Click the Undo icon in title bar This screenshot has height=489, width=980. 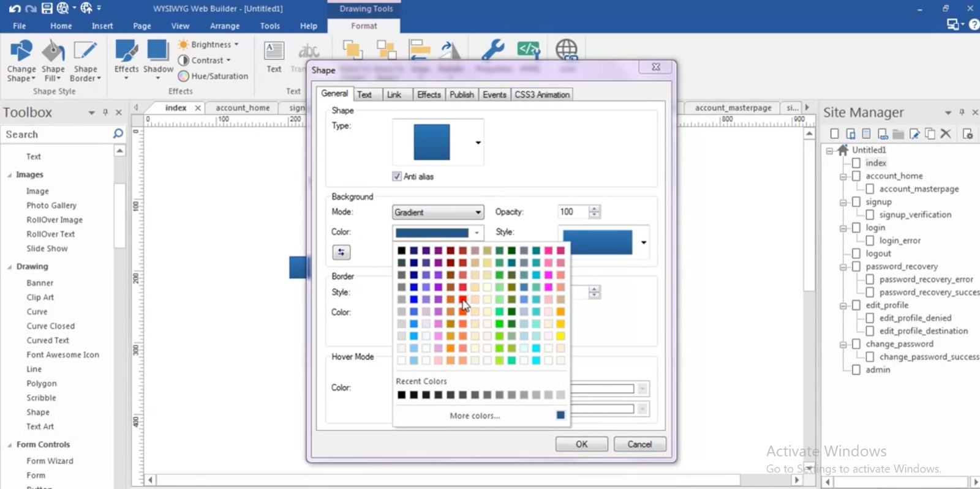15,9
